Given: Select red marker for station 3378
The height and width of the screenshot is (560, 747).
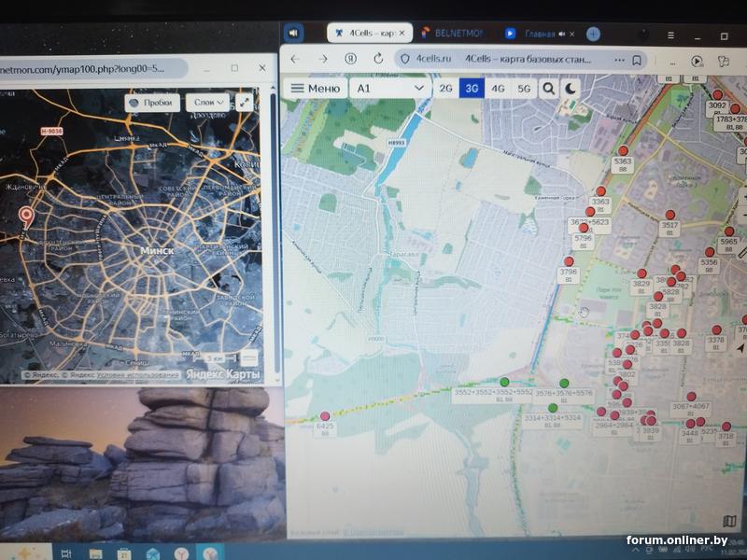Looking at the screenshot, I should pyautogui.click(x=716, y=329).
